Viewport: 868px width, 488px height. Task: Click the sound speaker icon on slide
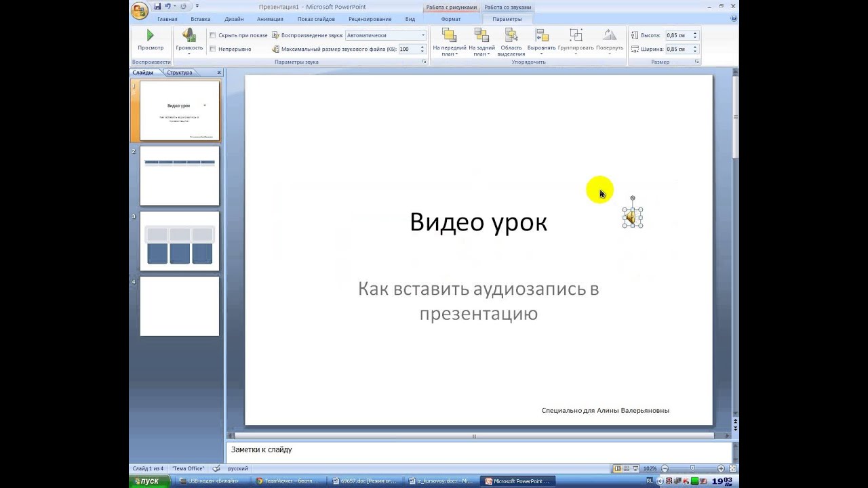click(632, 217)
